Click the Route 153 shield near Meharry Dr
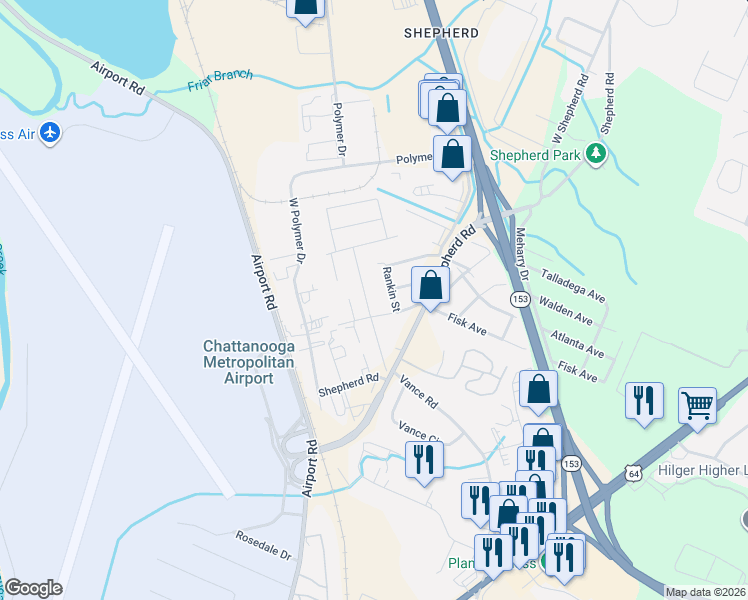This screenshot has width=748, height=600. click(x=520, y=299)
